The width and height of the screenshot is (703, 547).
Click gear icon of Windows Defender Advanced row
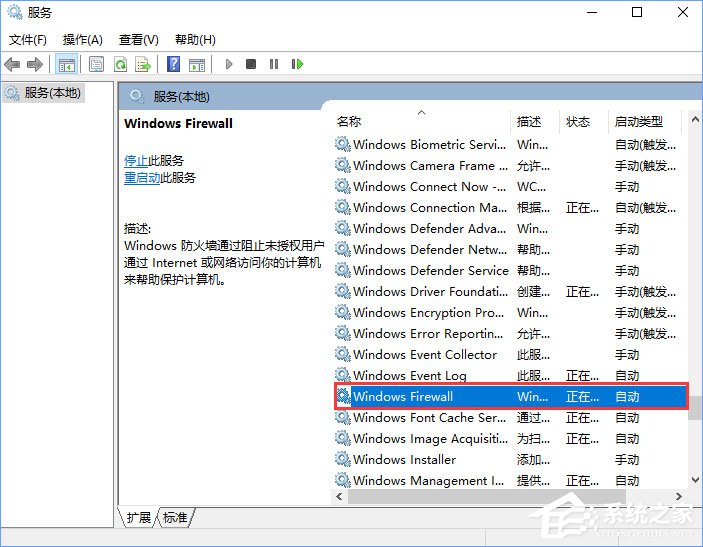(343, 229)
